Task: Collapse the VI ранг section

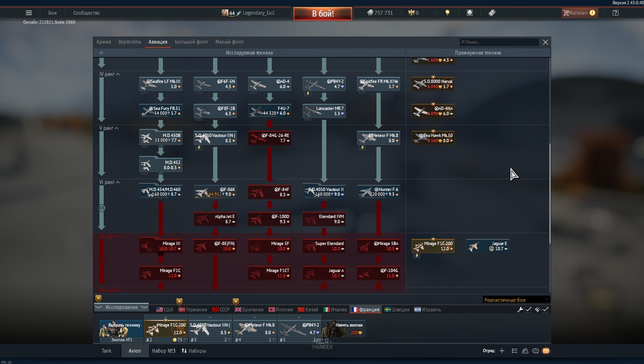Action: point(110,182)
